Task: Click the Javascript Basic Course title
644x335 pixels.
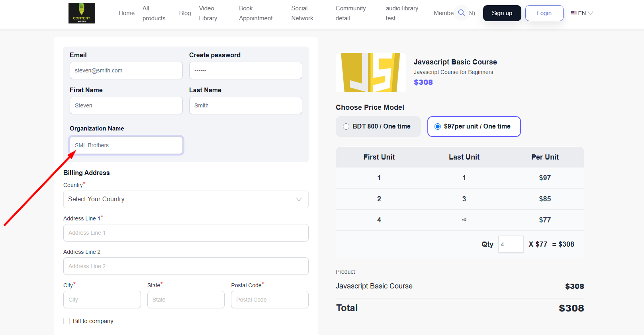Action: click(455, 62)
